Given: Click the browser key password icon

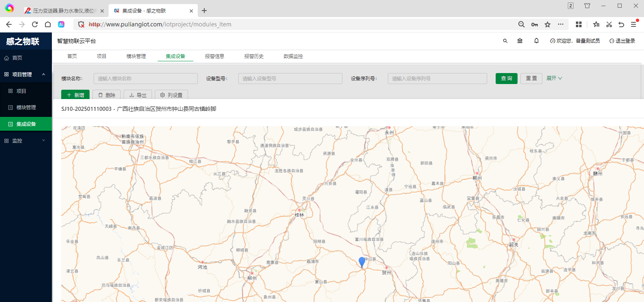Looking at the screenshot, I should tap(535, 24).
